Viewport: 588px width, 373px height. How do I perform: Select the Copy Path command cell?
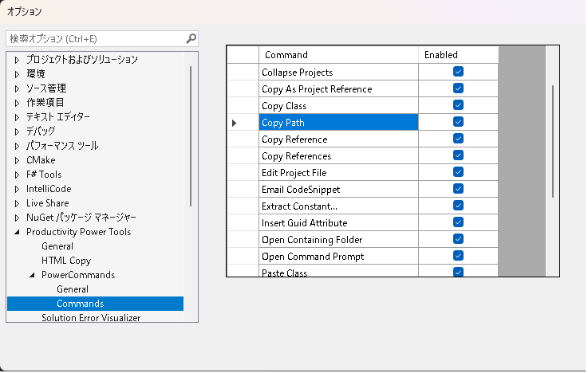click(338, 123)
